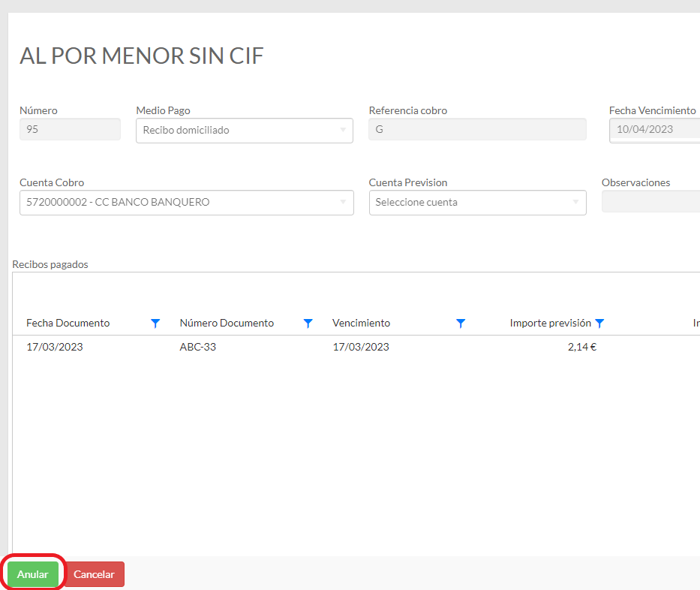Select the Referencia cobro input field
This screenshot has height=590, width=700.
tap(477, 129)
